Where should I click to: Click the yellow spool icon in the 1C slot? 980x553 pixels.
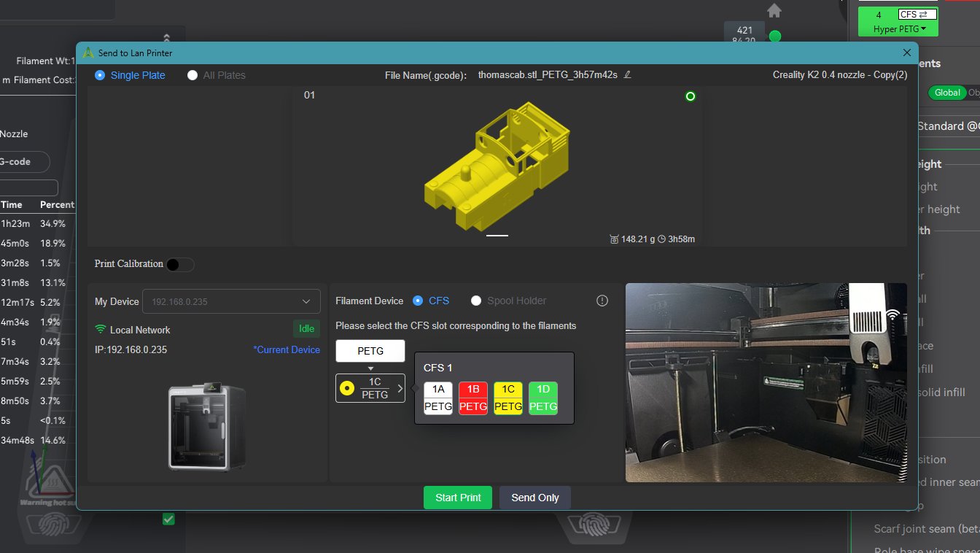click(x=347, y=388)
